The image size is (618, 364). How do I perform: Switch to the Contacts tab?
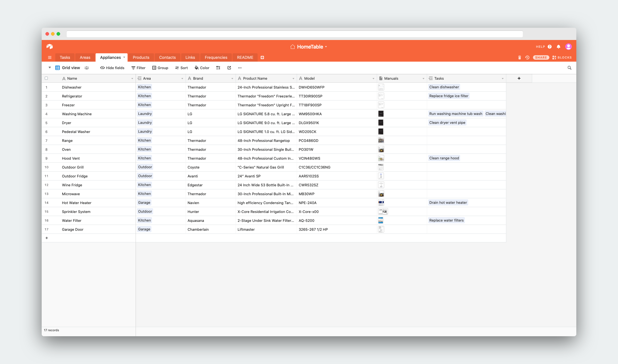tap(167, 57)
